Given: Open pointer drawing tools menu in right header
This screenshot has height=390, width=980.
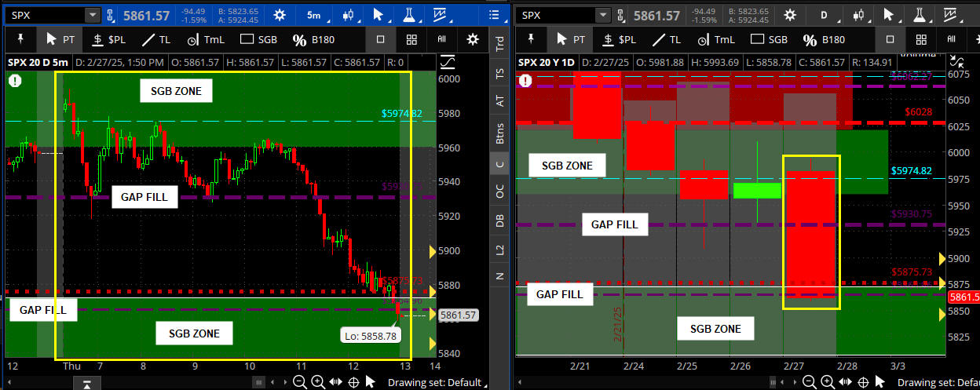Looking at the screenshot, I should point(890,15).
